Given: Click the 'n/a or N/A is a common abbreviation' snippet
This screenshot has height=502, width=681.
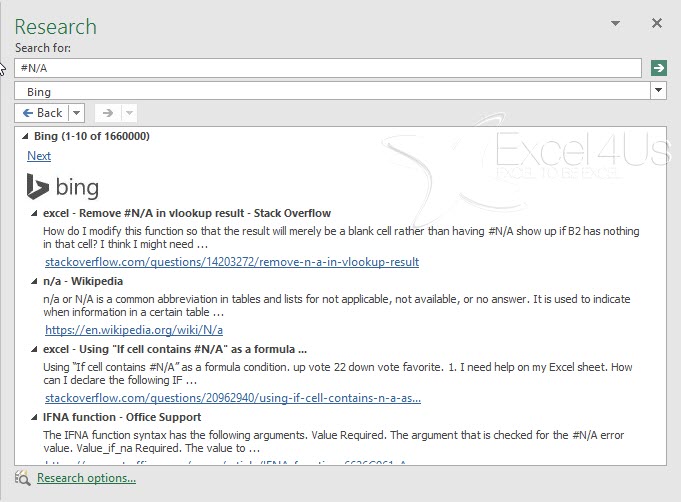Looking at the screenshot, I should click(337, 306).
